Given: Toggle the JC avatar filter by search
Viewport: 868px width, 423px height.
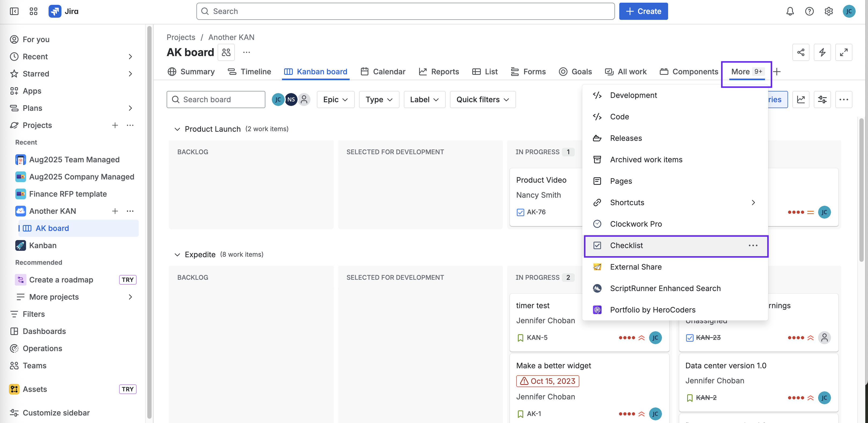Looking at the screenshot, I should coord(278,99).
